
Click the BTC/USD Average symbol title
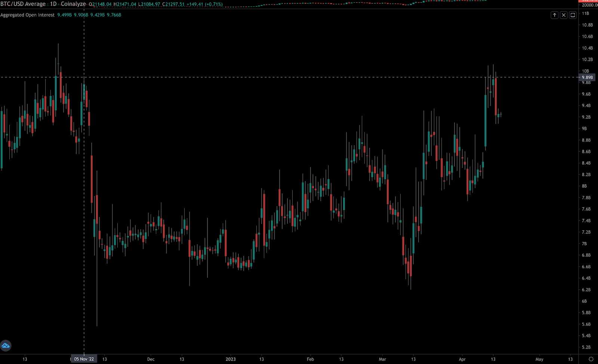[x=23, y=4]
